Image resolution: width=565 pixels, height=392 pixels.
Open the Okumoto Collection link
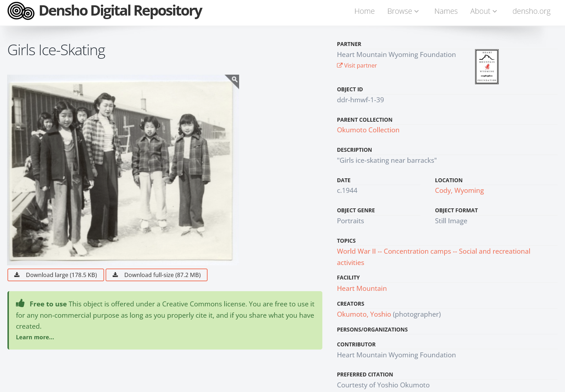[368, 130]
